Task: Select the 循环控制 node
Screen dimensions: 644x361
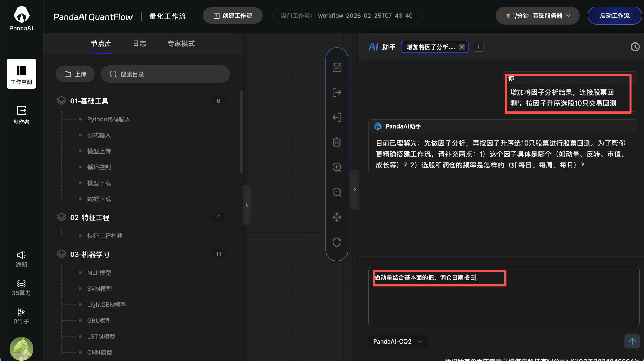Action: click(99, 167)
